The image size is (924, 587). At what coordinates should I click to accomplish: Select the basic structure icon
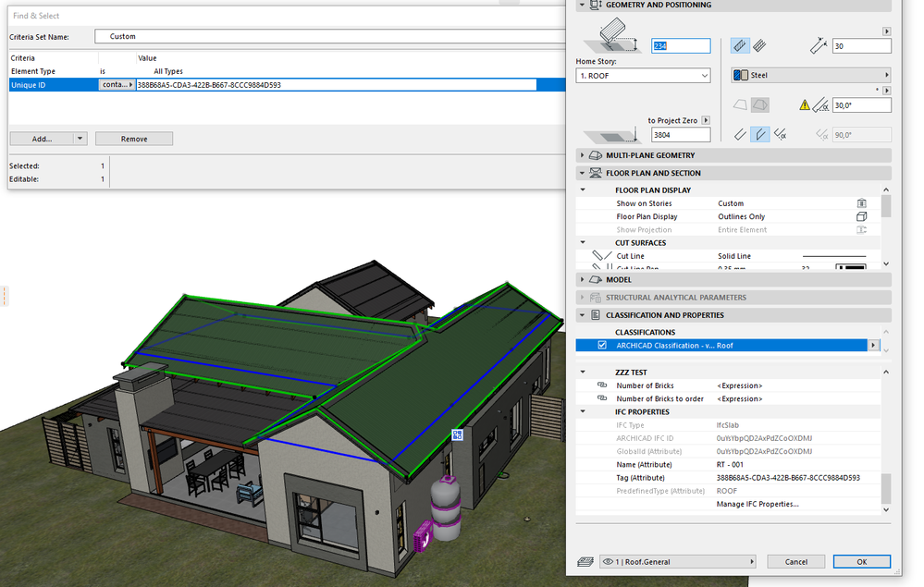coord(740,45)
